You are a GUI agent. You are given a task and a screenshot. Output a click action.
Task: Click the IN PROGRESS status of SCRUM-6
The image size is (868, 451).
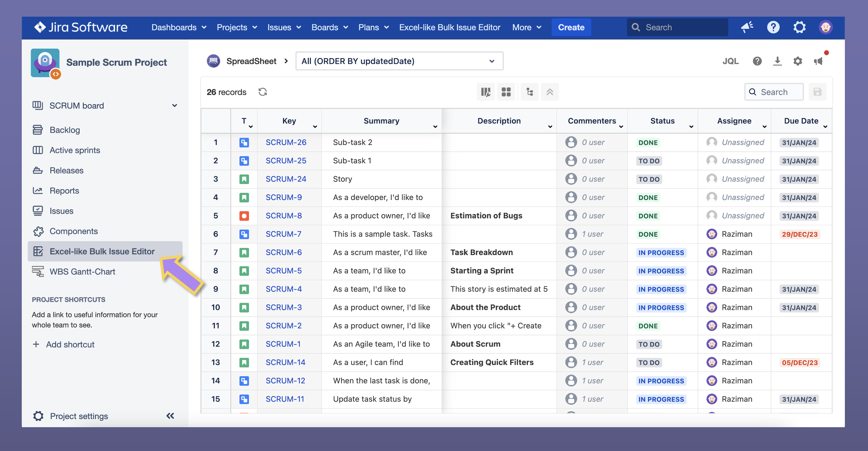coord(661,252)
